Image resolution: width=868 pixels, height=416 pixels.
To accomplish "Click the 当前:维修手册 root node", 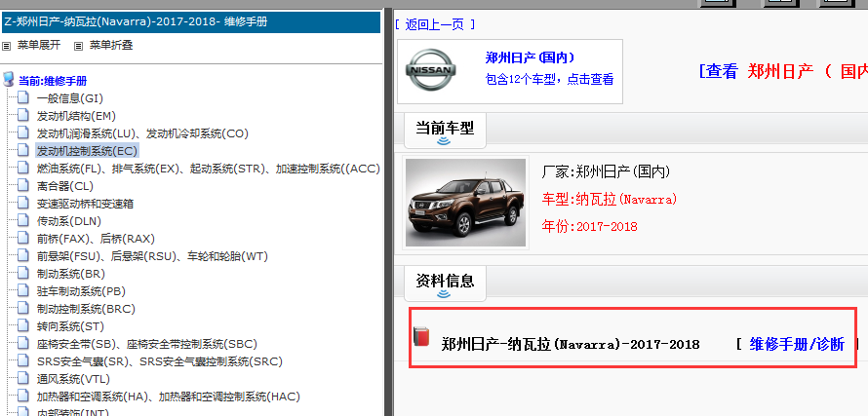I will [x=53, y=81].
